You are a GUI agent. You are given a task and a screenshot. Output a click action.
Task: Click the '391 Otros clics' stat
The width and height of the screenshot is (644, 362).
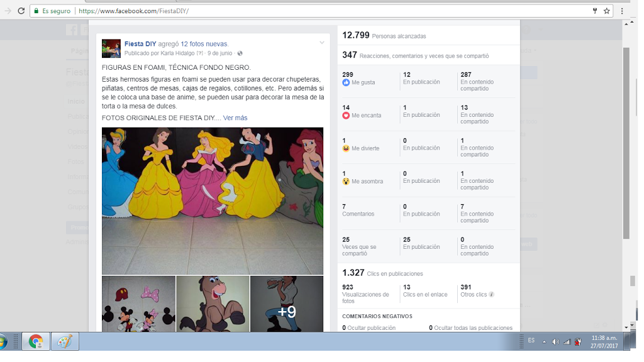coord(477,290)
